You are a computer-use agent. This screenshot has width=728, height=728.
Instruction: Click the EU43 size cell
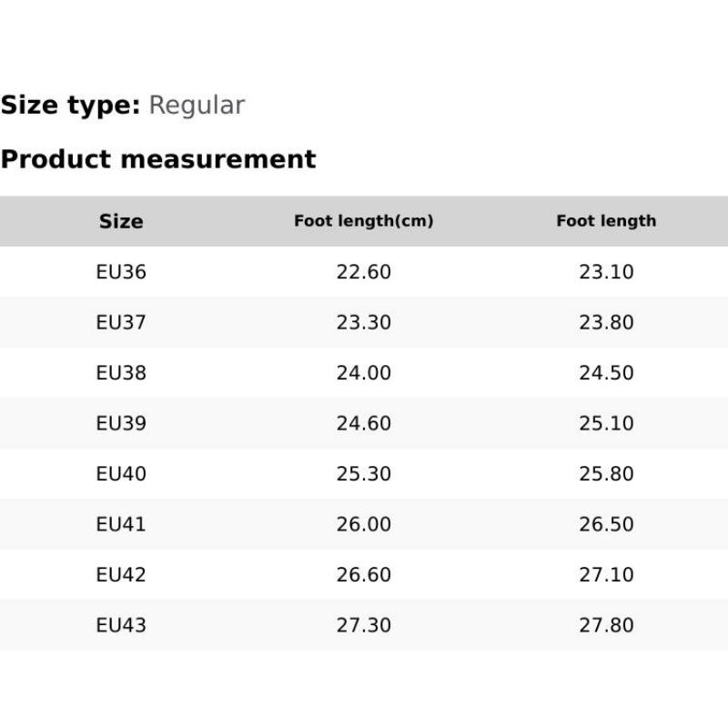pyautogui.click(x=121, y=625)
